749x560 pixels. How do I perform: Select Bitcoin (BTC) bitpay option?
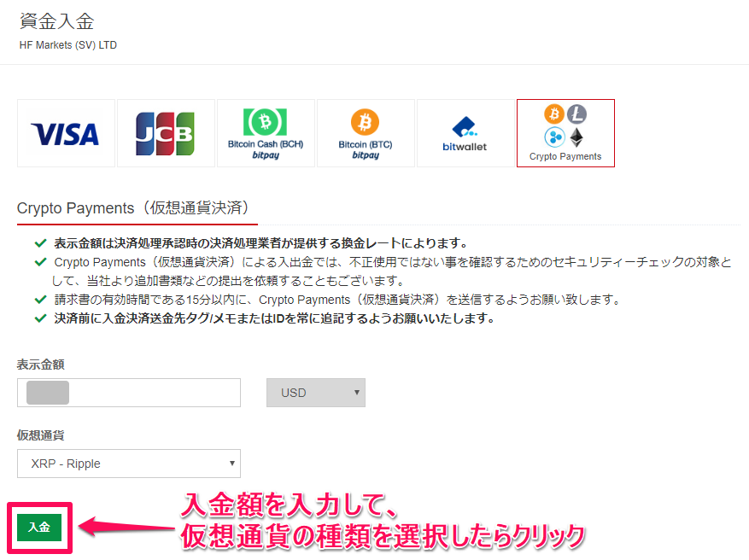(366, 133)
